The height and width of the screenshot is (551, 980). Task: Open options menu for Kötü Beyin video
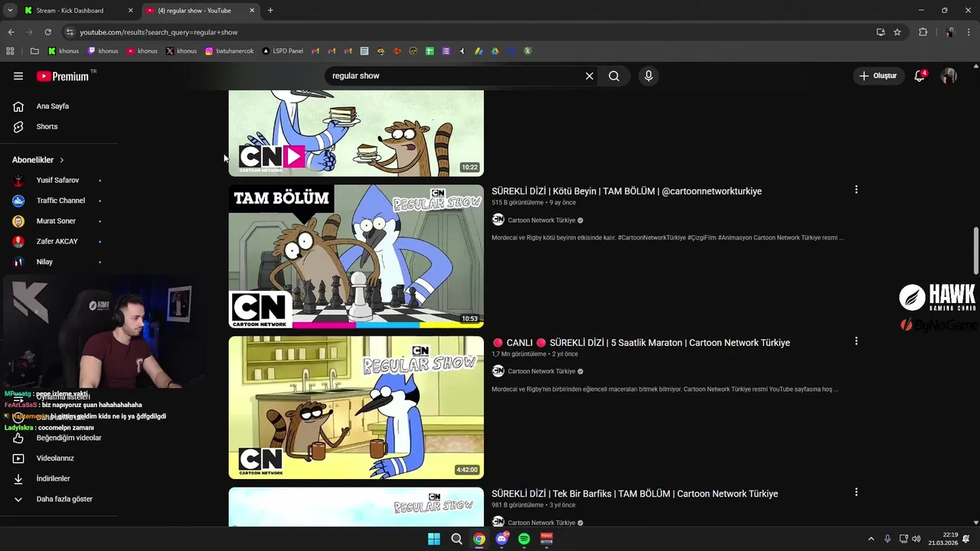tap(856, 190)
